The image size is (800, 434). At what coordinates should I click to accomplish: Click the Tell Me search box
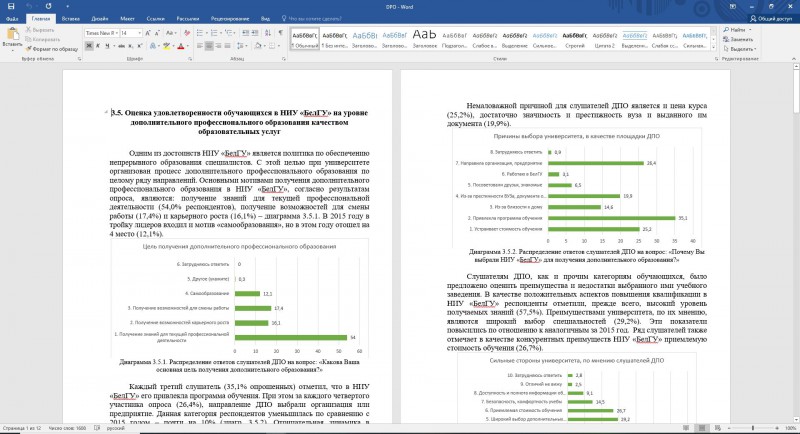(311, 19)
